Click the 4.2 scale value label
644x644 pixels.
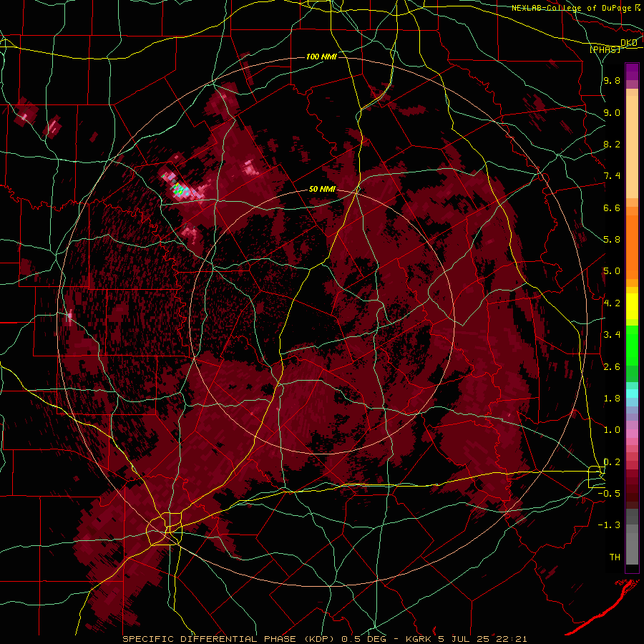(x=612, y=303)
